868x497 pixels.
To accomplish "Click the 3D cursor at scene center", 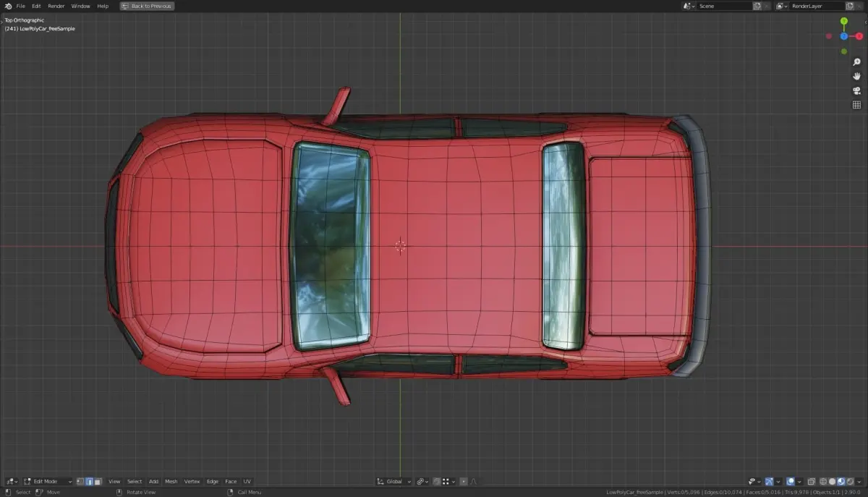I will 400,246.
